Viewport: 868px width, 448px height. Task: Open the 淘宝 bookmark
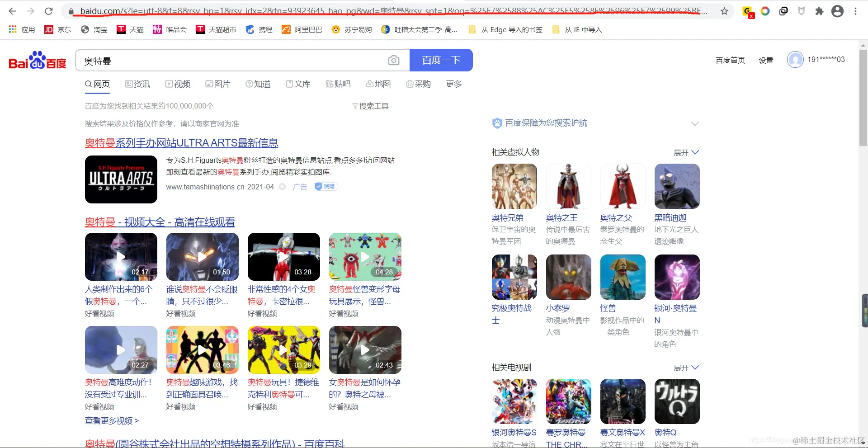click(94, 29)
